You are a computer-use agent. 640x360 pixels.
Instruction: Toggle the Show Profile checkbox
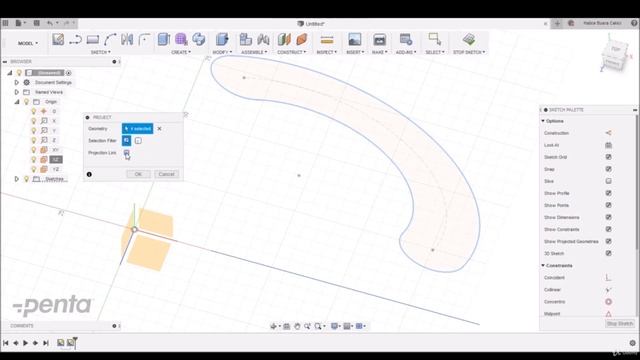(x=608, y=193)
